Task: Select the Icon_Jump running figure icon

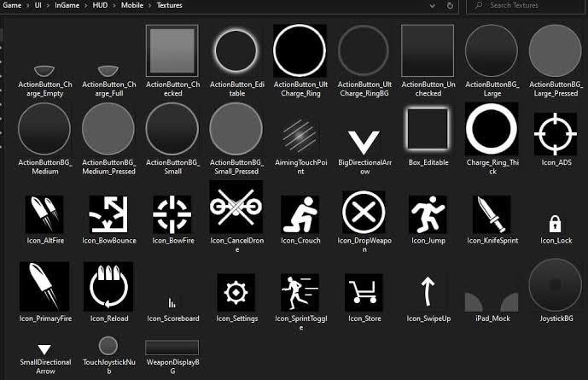Action: (x=428, y=214)
